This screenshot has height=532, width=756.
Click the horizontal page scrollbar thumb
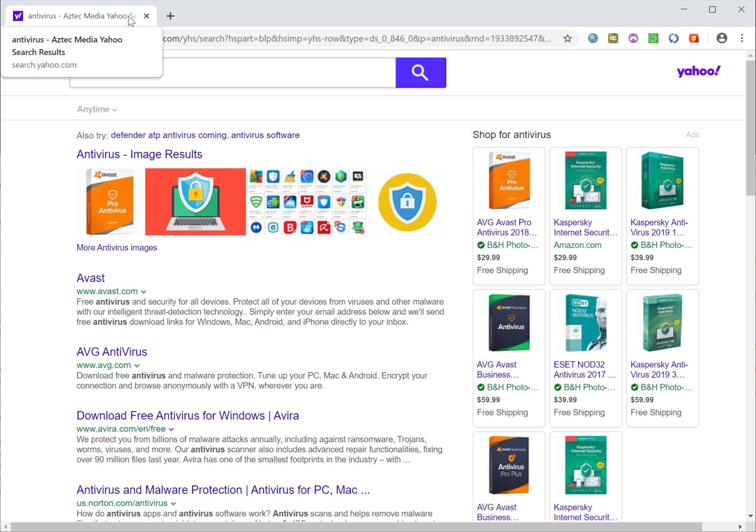click(356, 527)
